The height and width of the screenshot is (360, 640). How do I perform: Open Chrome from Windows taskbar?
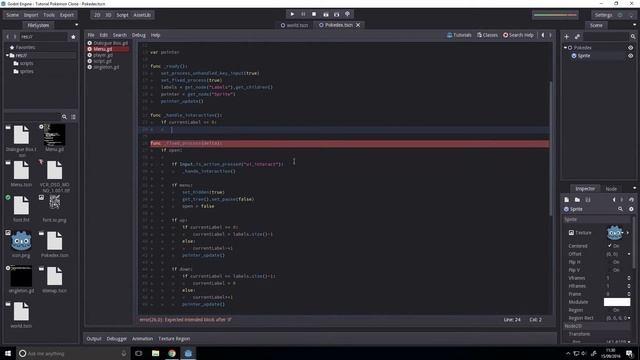pos(172,353)
